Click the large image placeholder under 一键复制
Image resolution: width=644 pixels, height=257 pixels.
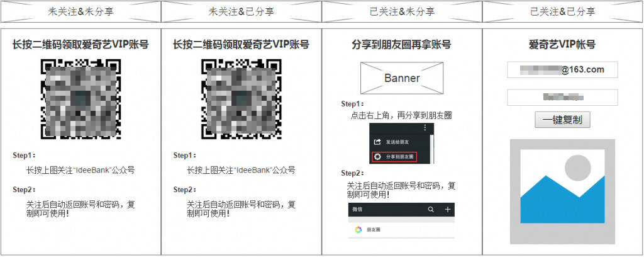tap(562, 191)
